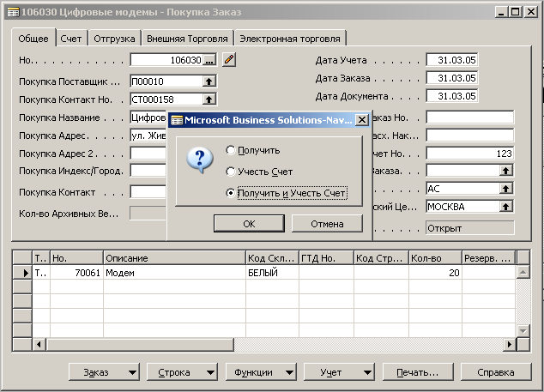Screen dimensions: 544x392
Task: Select the Получить radio option
Action: [x=230, y=150]
